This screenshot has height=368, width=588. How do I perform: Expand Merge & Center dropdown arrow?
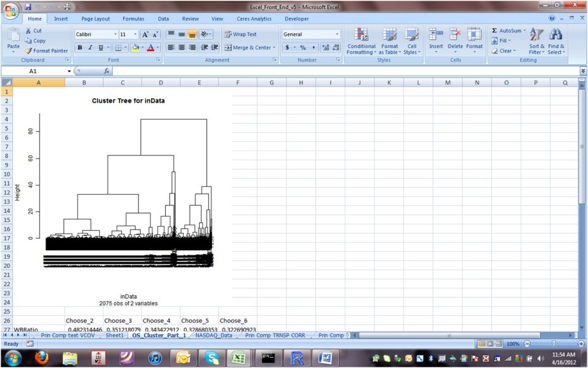274,48
